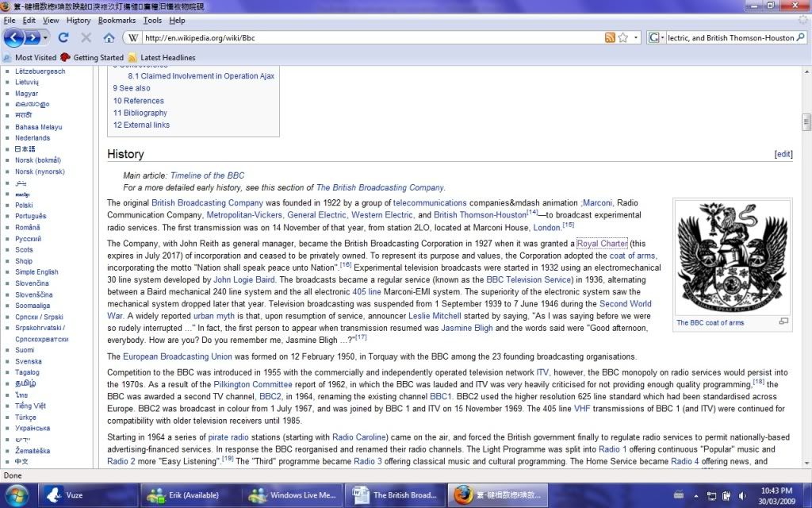
Task: Open the Windows Start orb
Action: pos(17,495)
